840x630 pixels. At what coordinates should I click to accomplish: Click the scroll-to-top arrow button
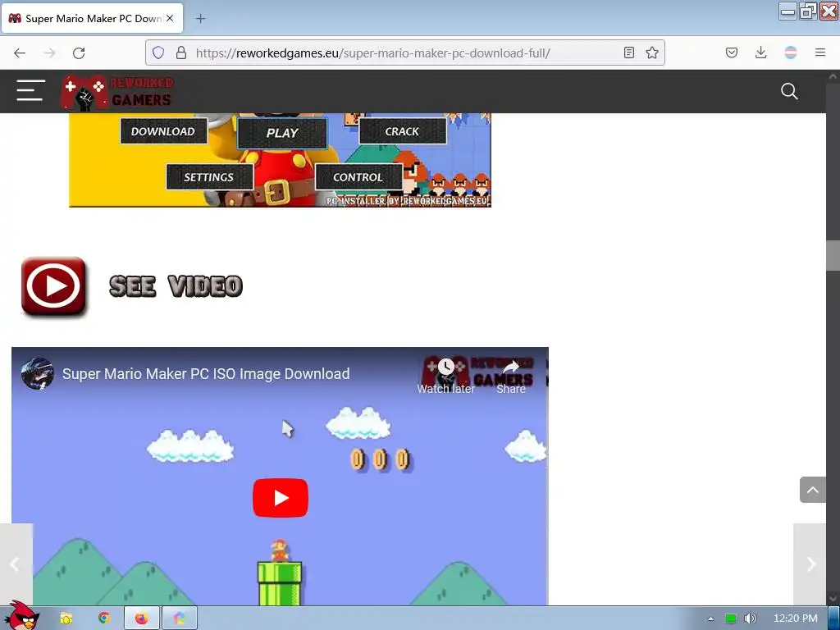click(813, 490)
